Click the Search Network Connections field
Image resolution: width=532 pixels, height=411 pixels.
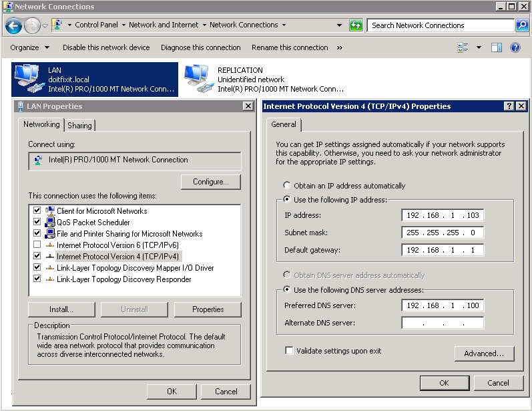(441, 25)
